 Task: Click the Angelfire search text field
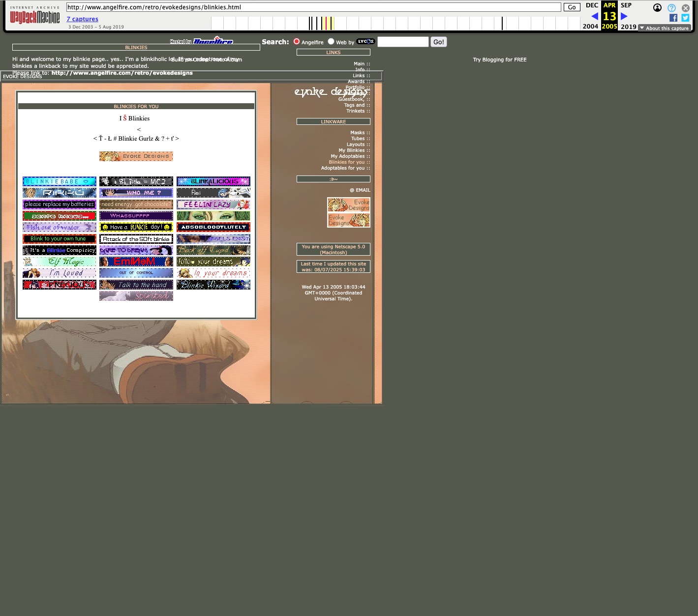403,42
